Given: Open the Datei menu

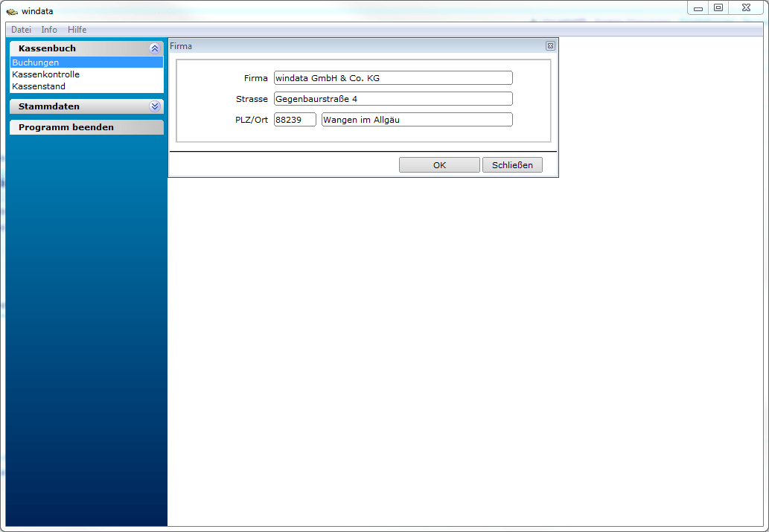Looking at the screenshot, I should pos(21,30).
